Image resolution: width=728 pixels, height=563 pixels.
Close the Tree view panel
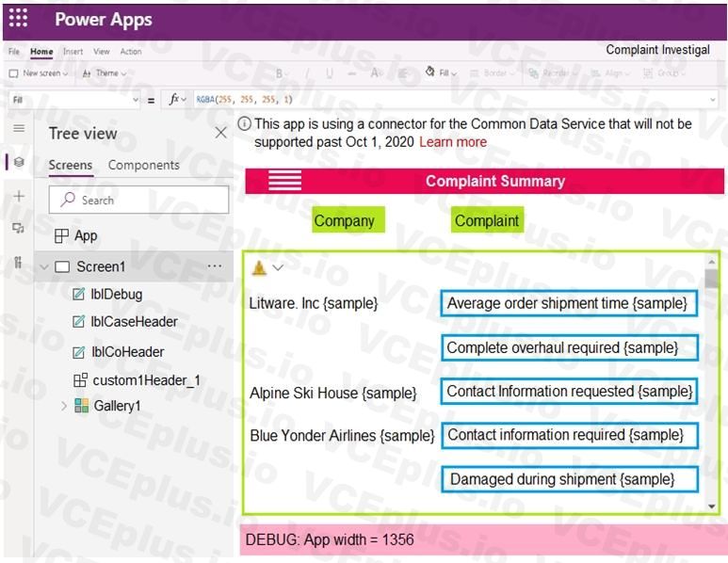221,133
